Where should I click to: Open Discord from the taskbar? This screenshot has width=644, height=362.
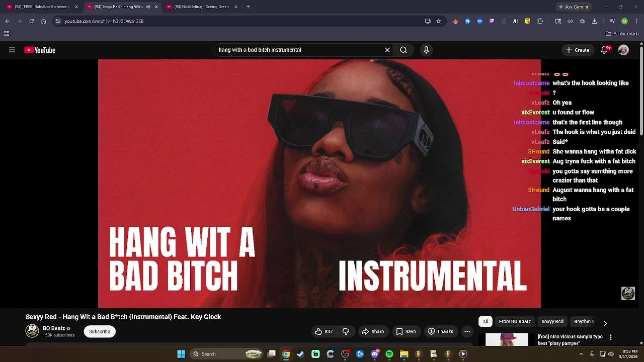[x=375, y=354]
